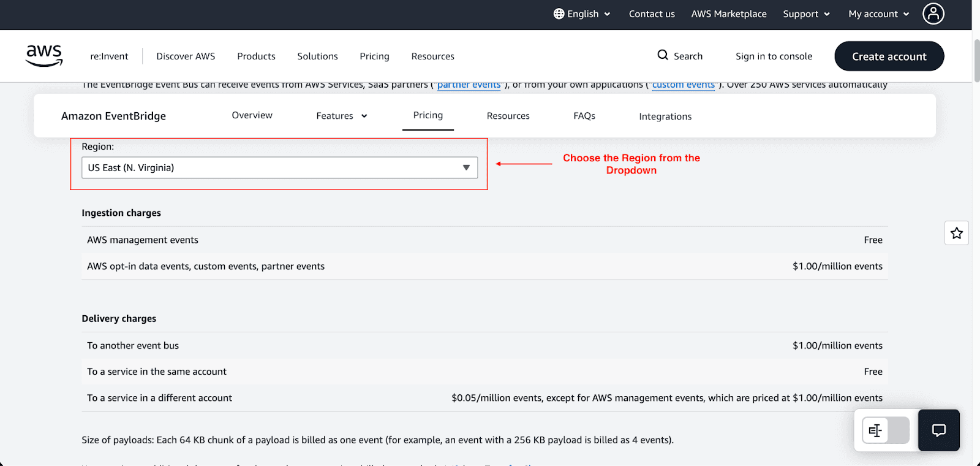The width and height of the screenshot is (980, 466).
Task: Click the 'Delivery charges' heading
Action: coord(119,318)
